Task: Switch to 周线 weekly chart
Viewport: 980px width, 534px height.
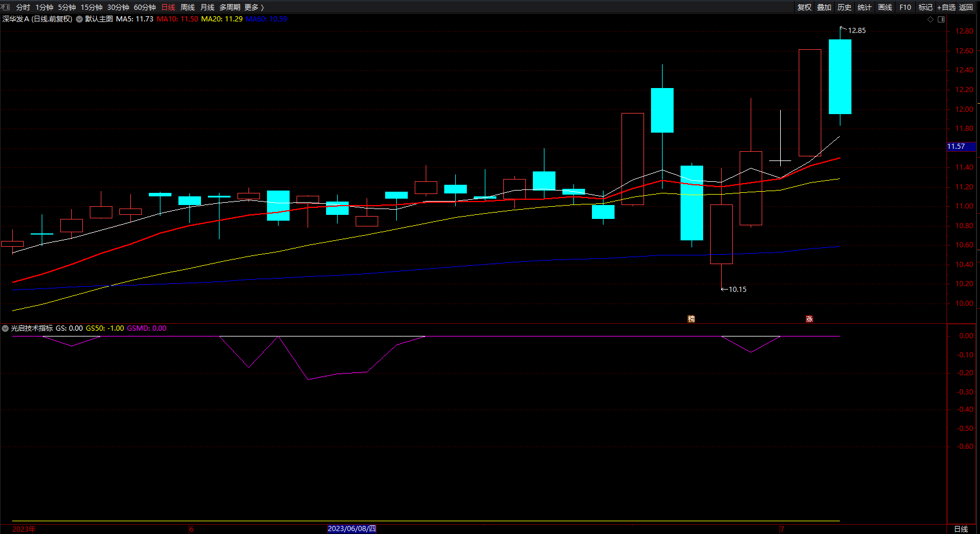Action: 188,8
